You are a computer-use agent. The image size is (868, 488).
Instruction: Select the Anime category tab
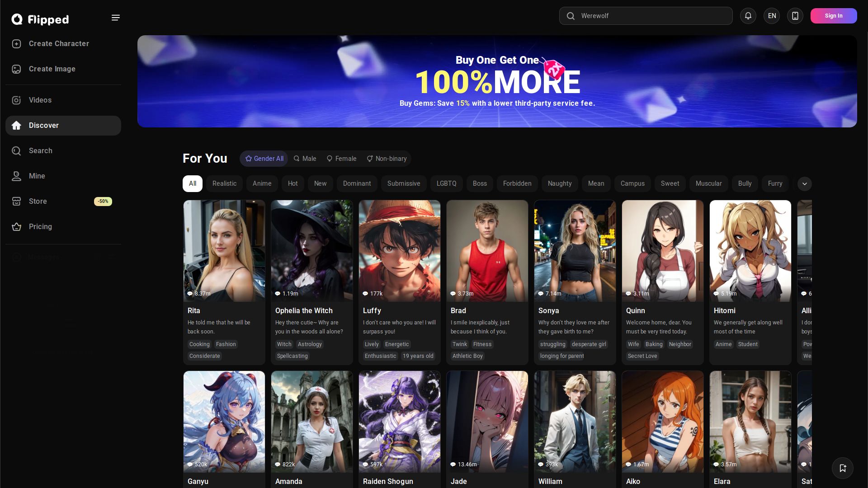pyautogui.click(x=262, y=184)
